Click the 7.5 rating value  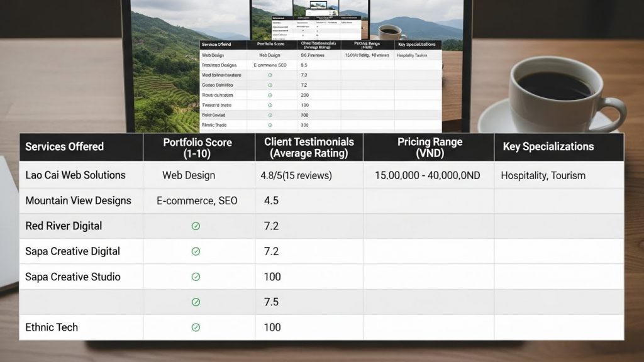point(271,302)
